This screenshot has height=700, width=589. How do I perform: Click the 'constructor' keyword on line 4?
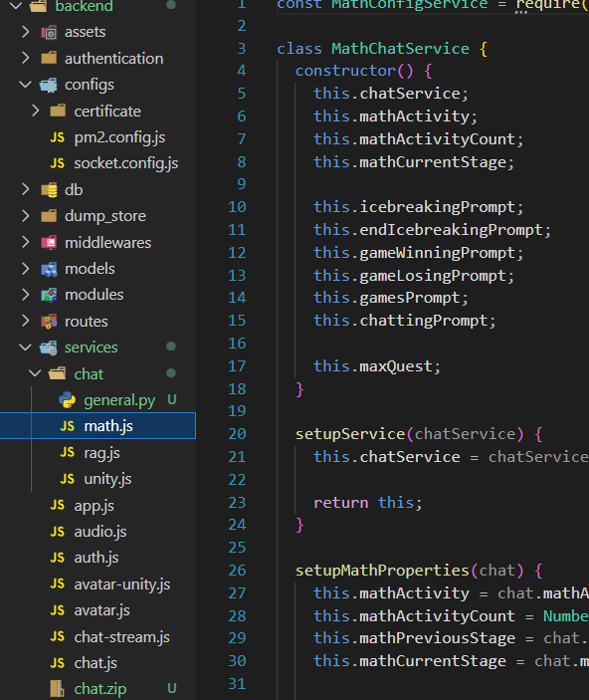point(346,71)
